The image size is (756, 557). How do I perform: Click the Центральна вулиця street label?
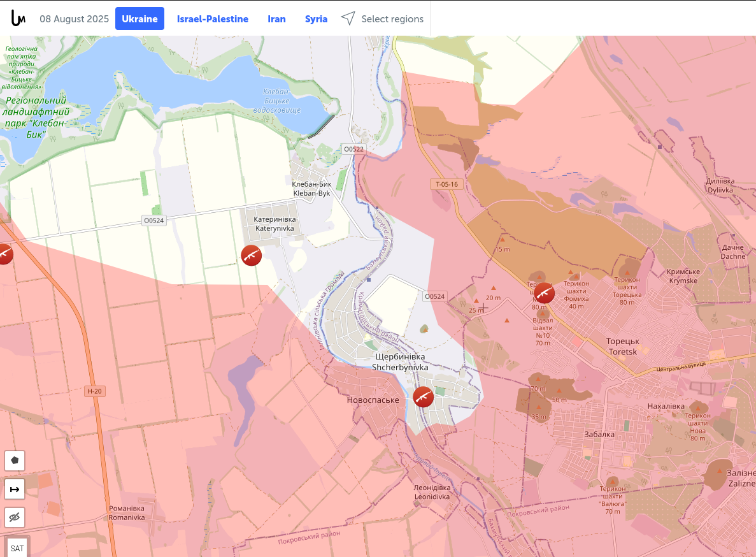[681, 366]
